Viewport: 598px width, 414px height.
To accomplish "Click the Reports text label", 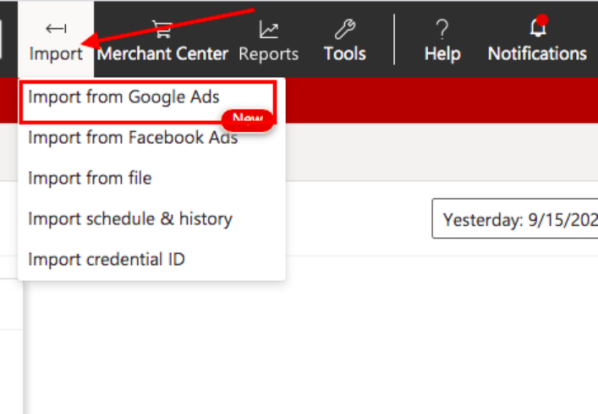I will (268, 54).
